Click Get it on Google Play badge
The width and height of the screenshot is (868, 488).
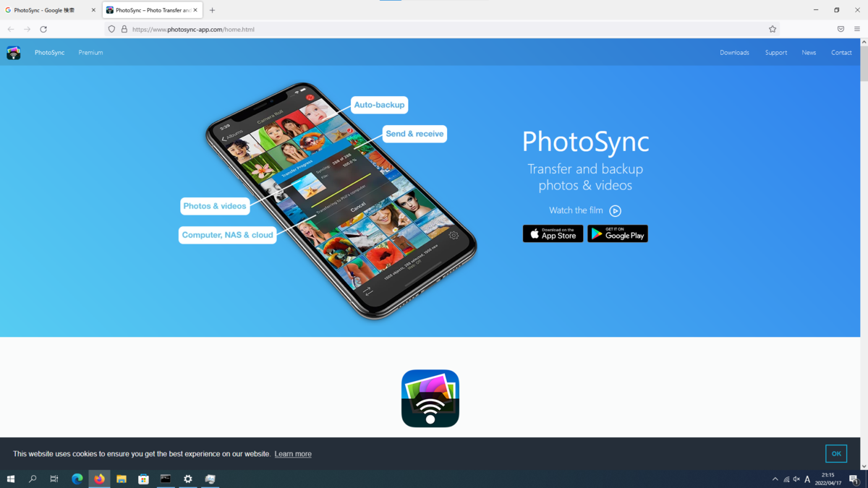point(618,234)
